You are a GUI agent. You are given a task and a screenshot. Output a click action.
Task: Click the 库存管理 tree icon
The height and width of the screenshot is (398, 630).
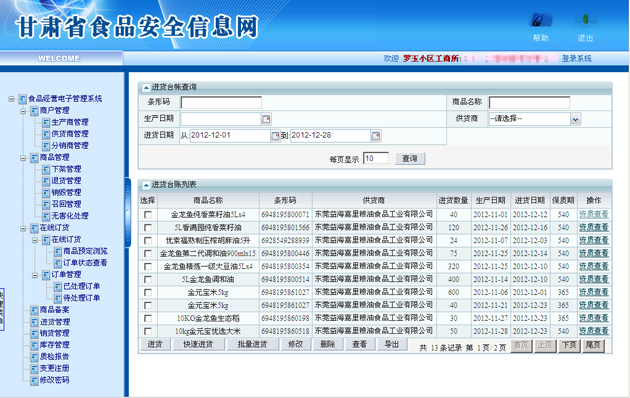pos(35,345)
